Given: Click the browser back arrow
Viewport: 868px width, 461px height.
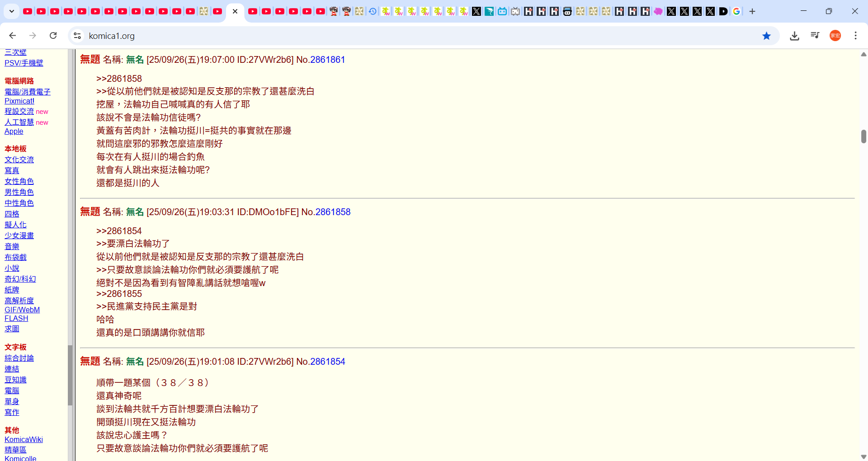Looking at the screenshot, I should 13,36.
